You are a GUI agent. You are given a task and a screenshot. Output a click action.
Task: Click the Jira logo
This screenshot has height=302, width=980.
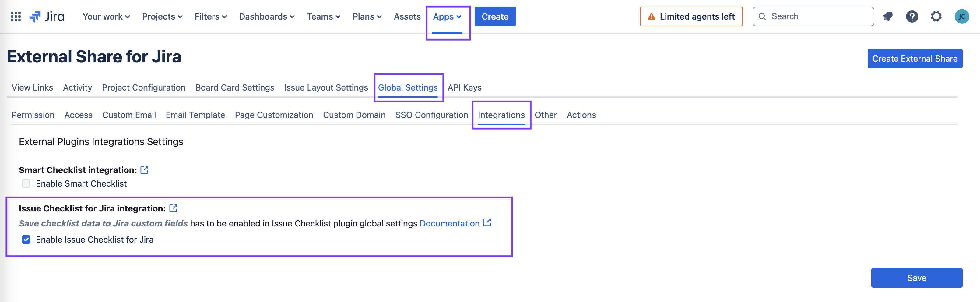tap(47, 16)
